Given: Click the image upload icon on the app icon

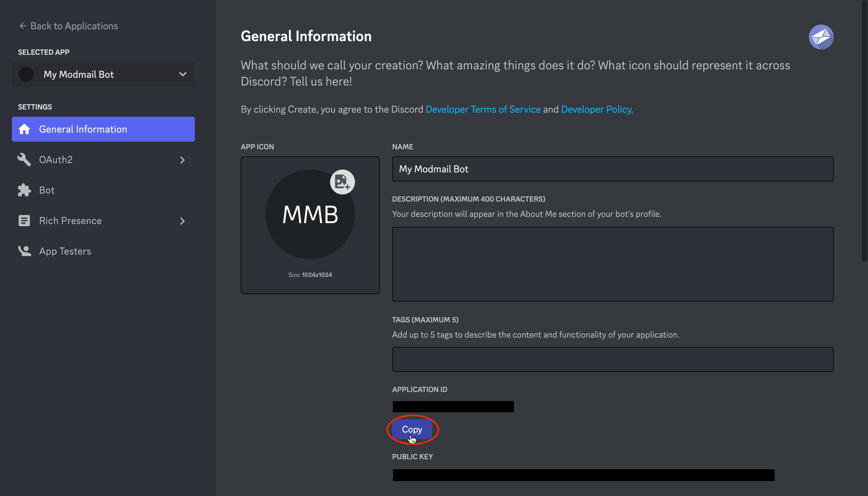Looking at the screenshot, I should pos(343,182).
